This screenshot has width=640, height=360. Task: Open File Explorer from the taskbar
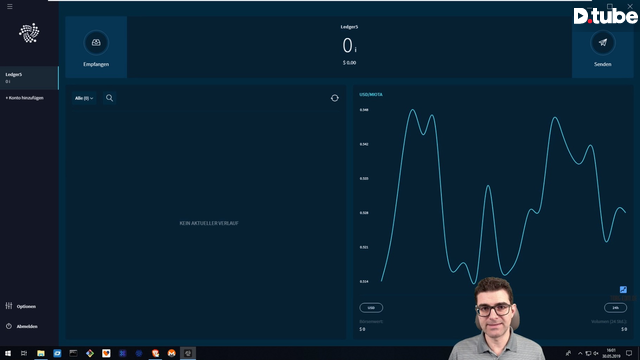click(41, 353)
